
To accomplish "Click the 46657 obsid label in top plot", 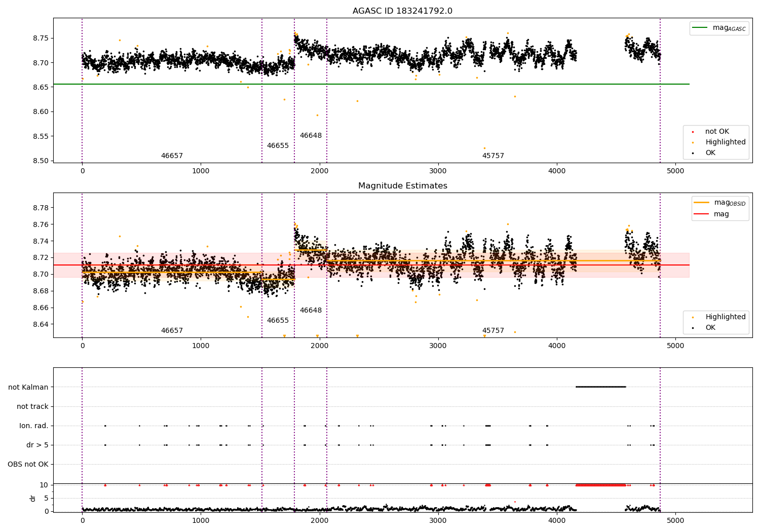I will tap(172, 156).
